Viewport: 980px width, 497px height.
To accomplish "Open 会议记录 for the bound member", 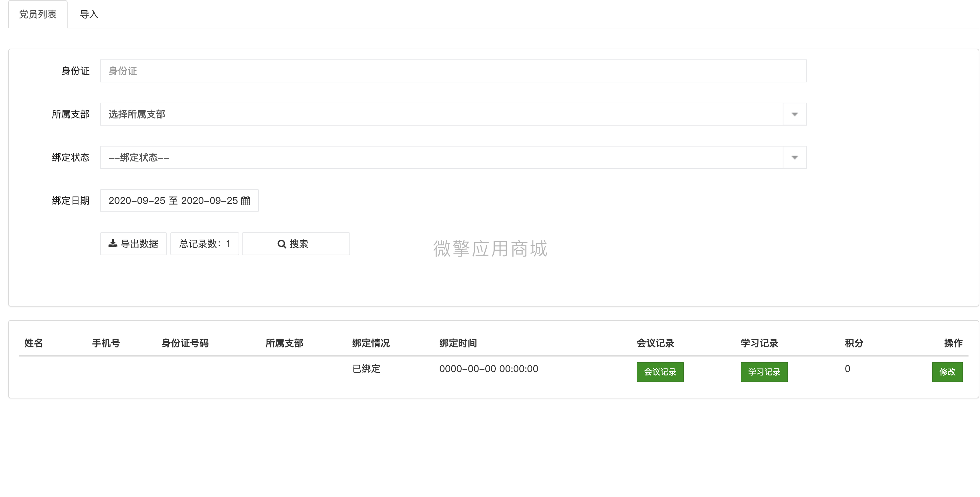I will pos(660,372).
